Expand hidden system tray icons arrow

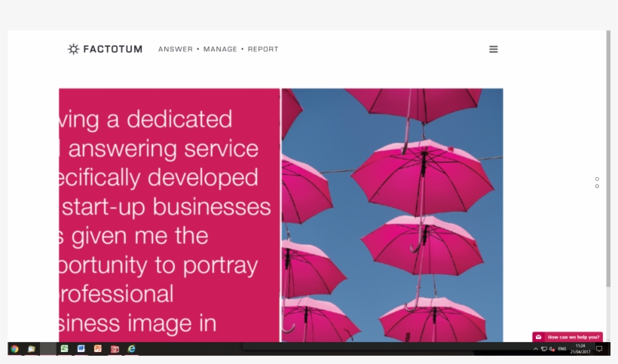[x=536, y=349]
